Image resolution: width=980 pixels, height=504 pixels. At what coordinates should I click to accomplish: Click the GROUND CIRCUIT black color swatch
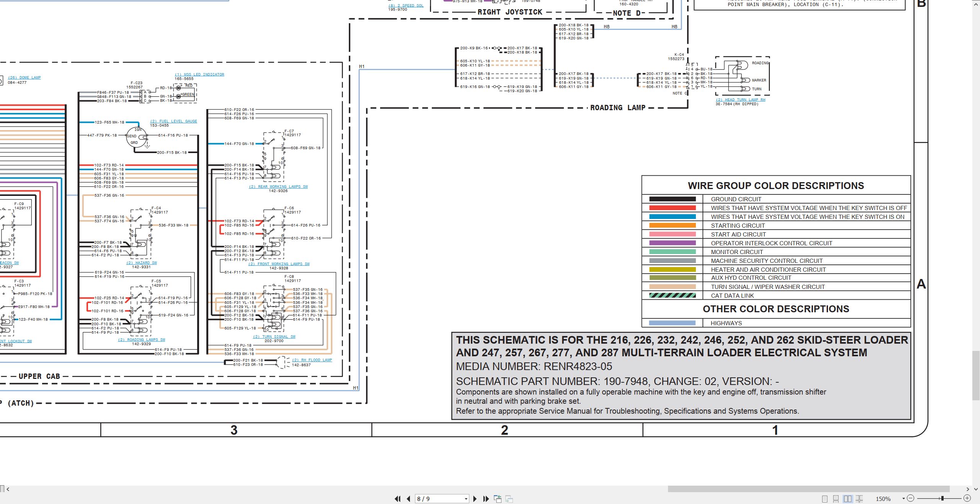(x=672, y=199)
